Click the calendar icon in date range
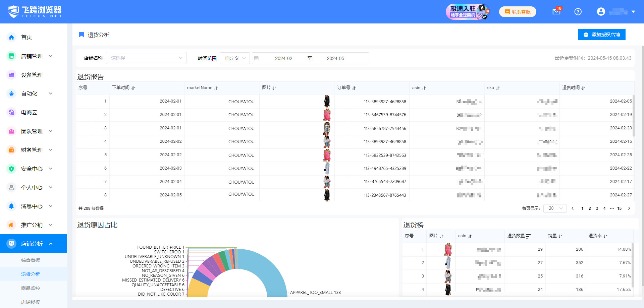The image size is (644, 308). [x=257, y=58]
